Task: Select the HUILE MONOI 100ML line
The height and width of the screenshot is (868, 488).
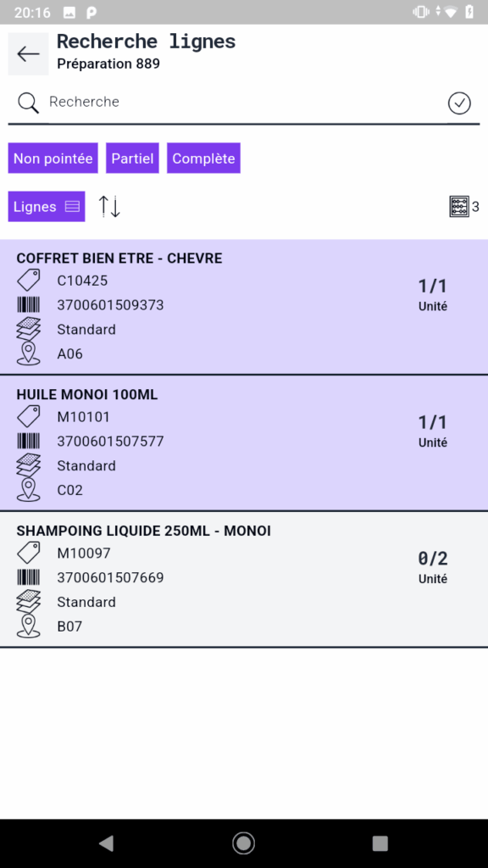Action: pos(244,443)
